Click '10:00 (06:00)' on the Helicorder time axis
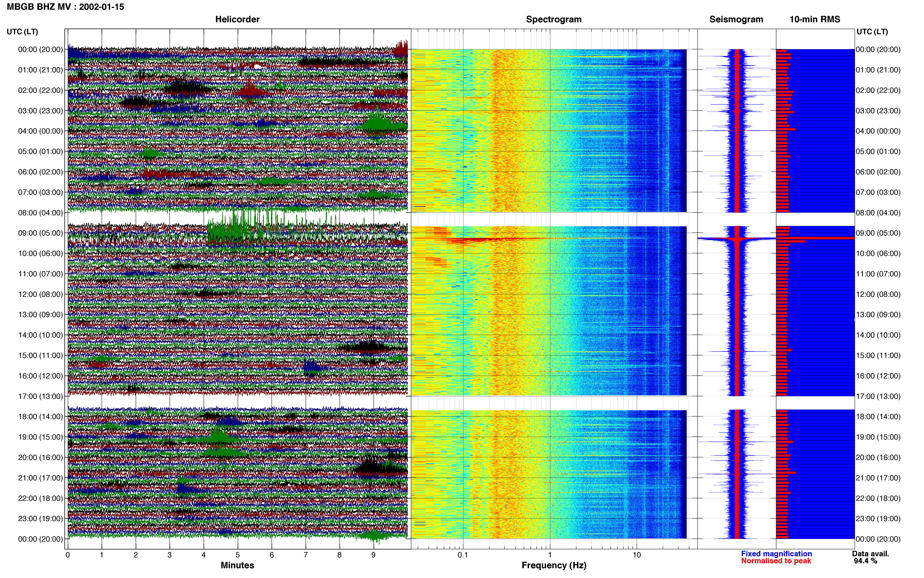924x578 pixels. [x=41, y=253]
